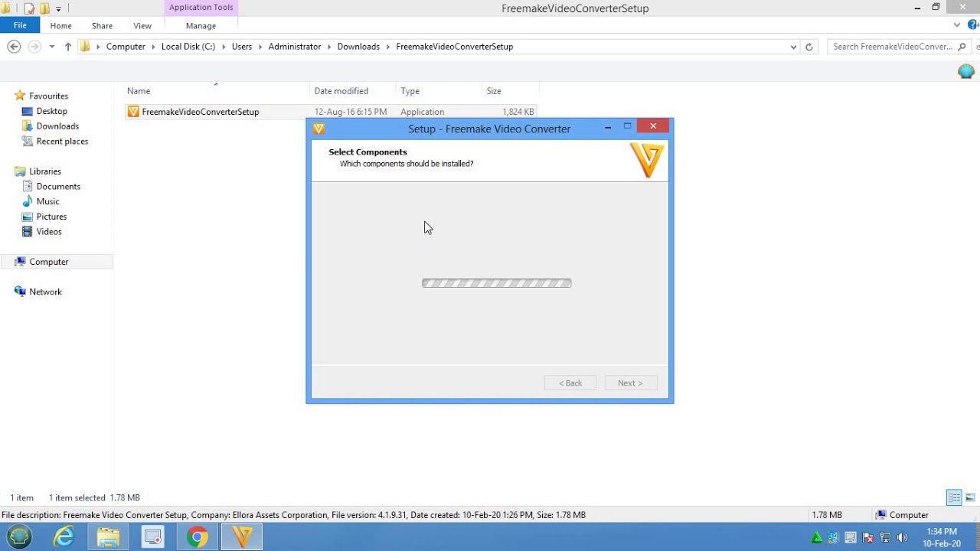Refresh the current folder view

point(808,47)
